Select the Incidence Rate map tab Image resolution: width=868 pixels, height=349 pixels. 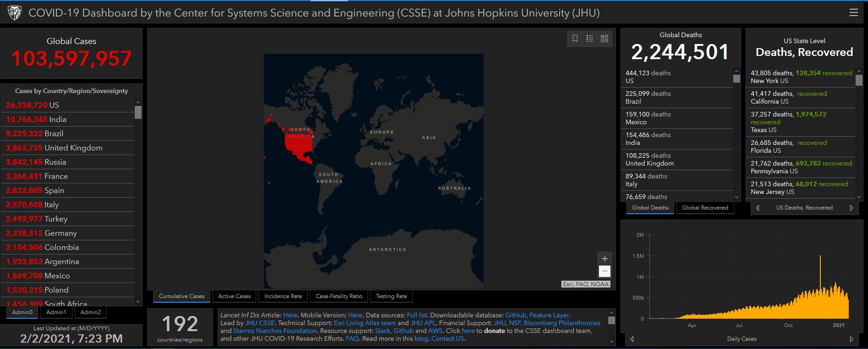(x=283, y=296)
